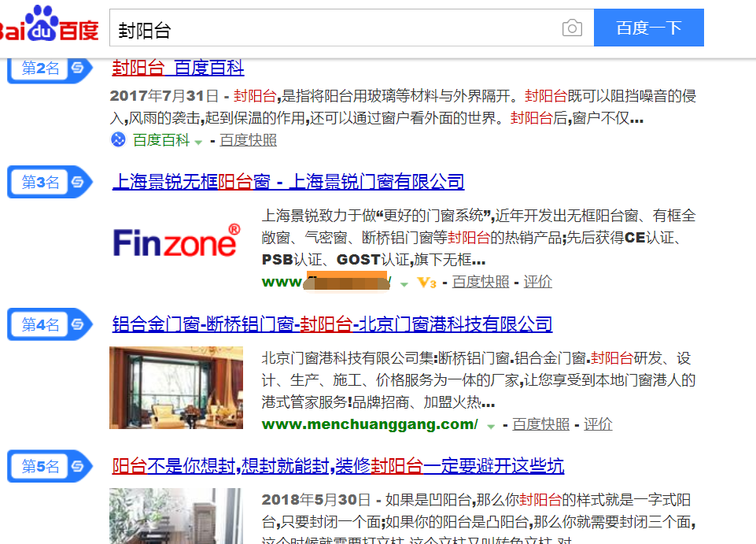The height and width of the screenshot is (544, 756).
Task: Expand the dropdown arrow beside 百度百科
Action: click(x=198, y=142)
